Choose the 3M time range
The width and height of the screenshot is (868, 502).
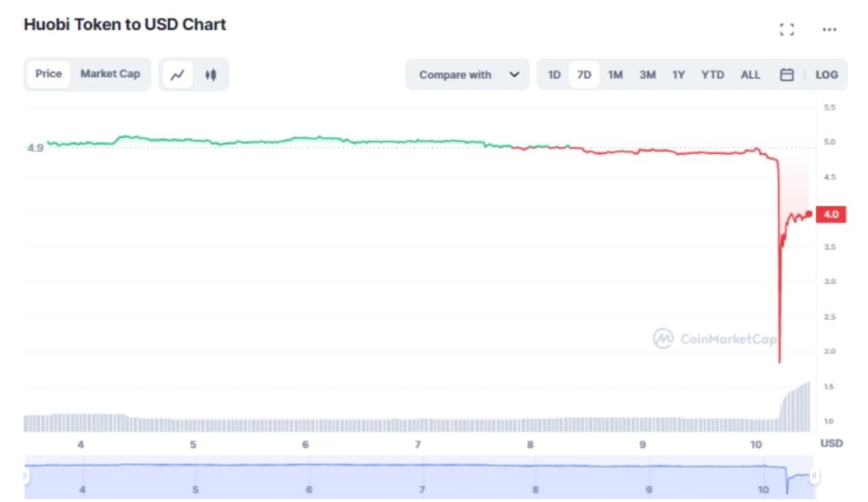coord(647,75)
